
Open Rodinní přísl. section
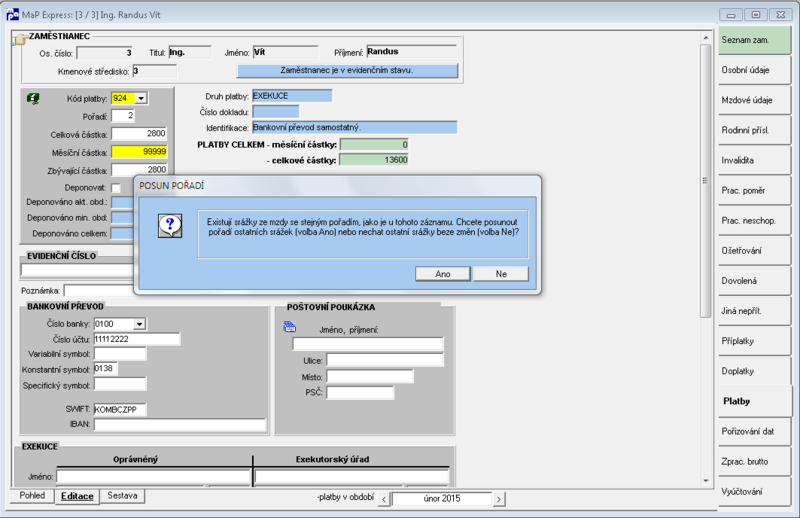coord(755,131)
